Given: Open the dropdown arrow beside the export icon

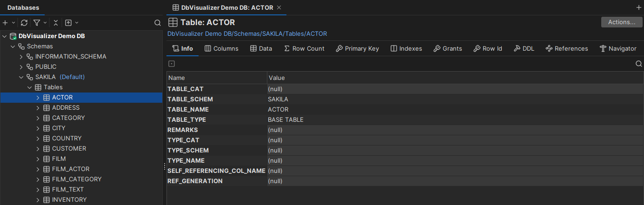Looking at the screenshot, I should [77, 22].
